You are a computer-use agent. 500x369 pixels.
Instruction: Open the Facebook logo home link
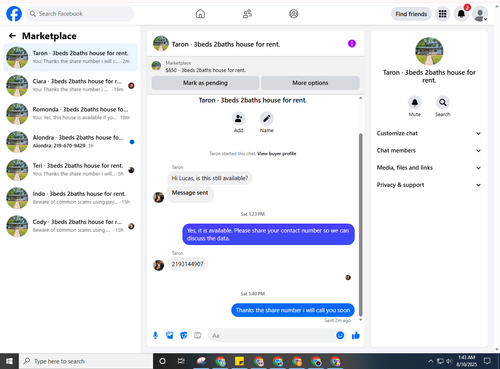pos(14,14)
